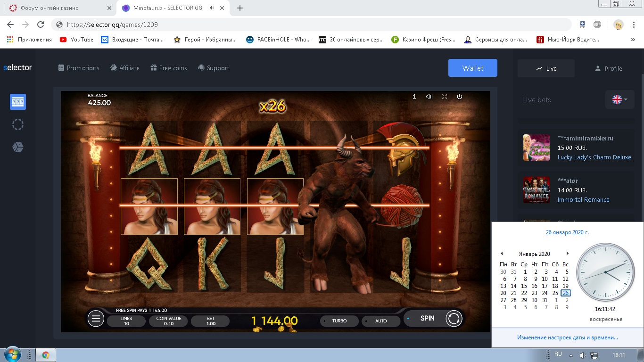Viewport: 644px width, 362px height.
Task: Mute the game sound icon
Action: point(429,97)
